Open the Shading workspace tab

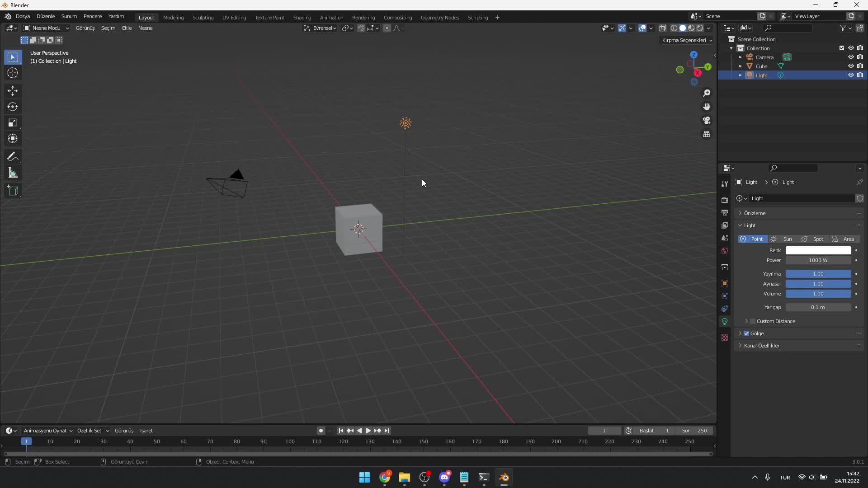301,17
